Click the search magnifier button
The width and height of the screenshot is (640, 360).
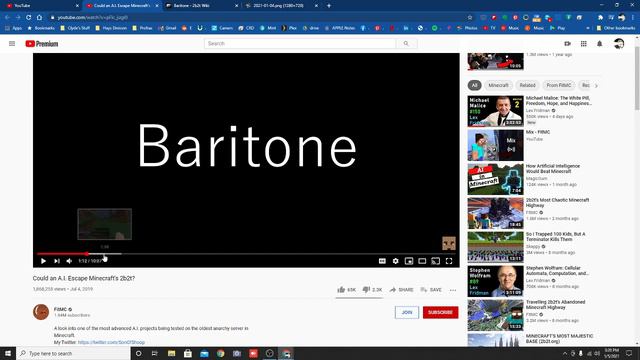[x=406, y=44]
